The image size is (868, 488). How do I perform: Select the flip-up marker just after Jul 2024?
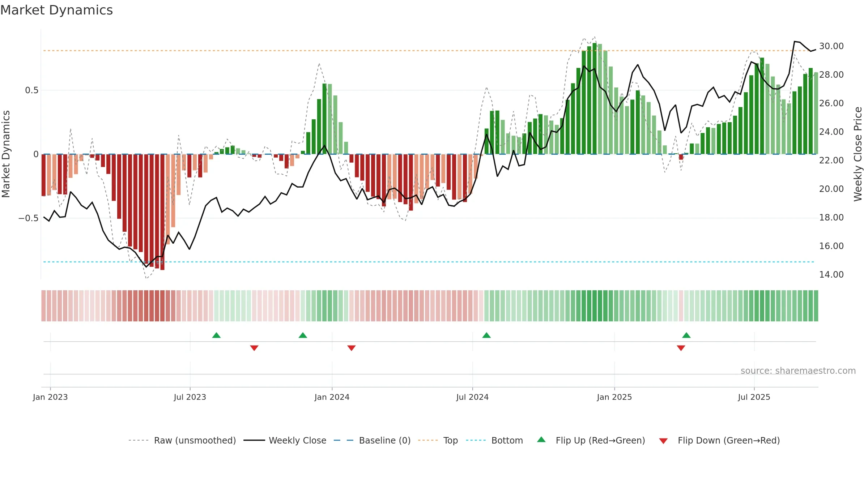(486, 335)
